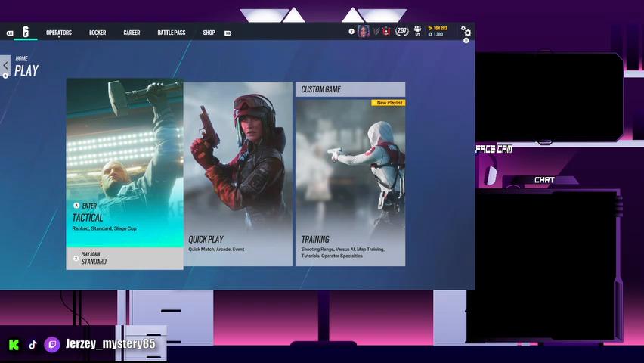This screenshot has width=644, height=363.
Task: Click the PLAY page heading
Action: pos(26,70)
